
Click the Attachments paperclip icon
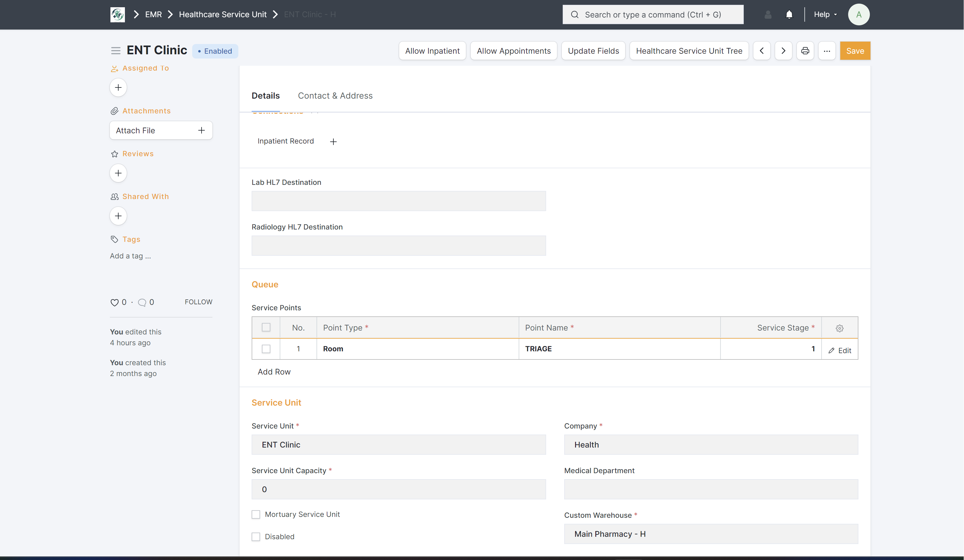[x=114, y=111]
